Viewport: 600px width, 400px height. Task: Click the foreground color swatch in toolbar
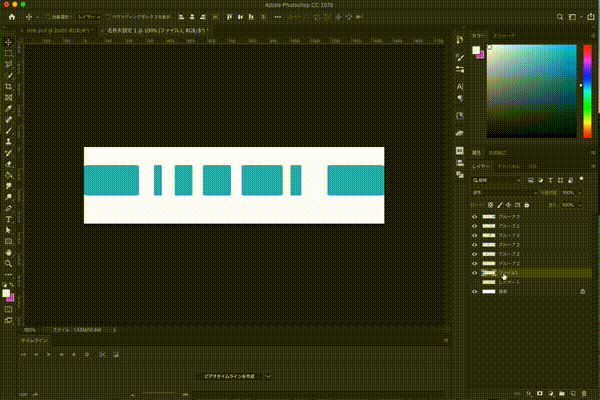(6, 292)
